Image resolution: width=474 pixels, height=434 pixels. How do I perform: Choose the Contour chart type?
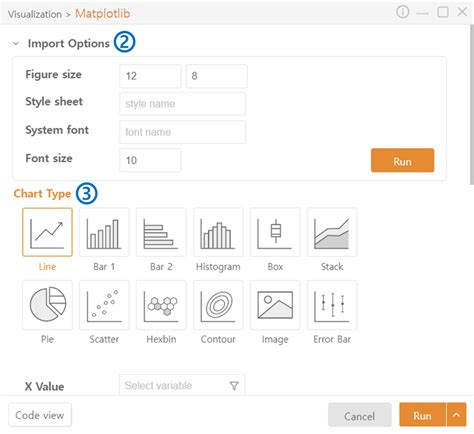(218, 305)
